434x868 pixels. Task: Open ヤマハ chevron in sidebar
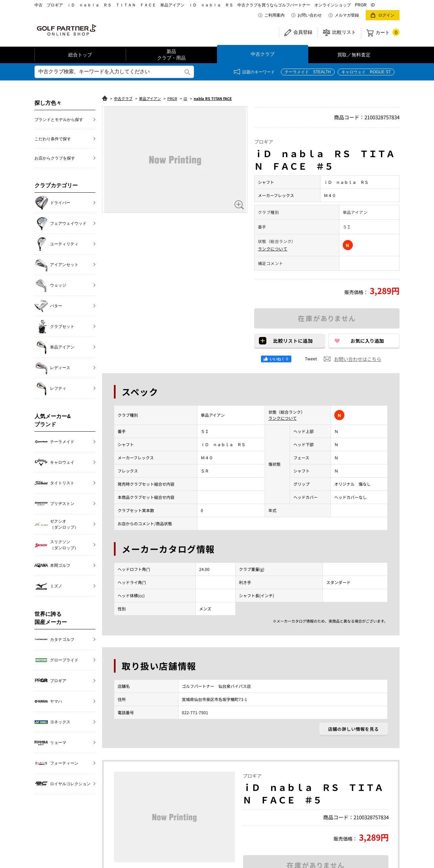pyautogui.click(x=94, y=701)
